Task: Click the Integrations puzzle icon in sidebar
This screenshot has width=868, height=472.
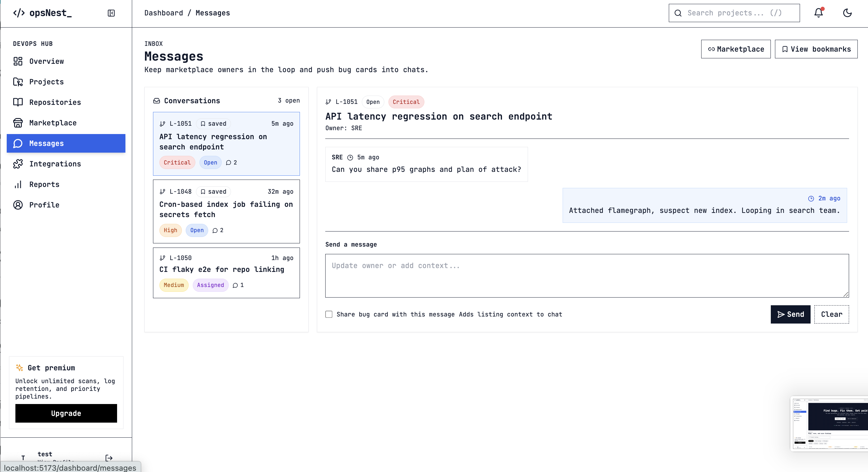Action: 18,164
